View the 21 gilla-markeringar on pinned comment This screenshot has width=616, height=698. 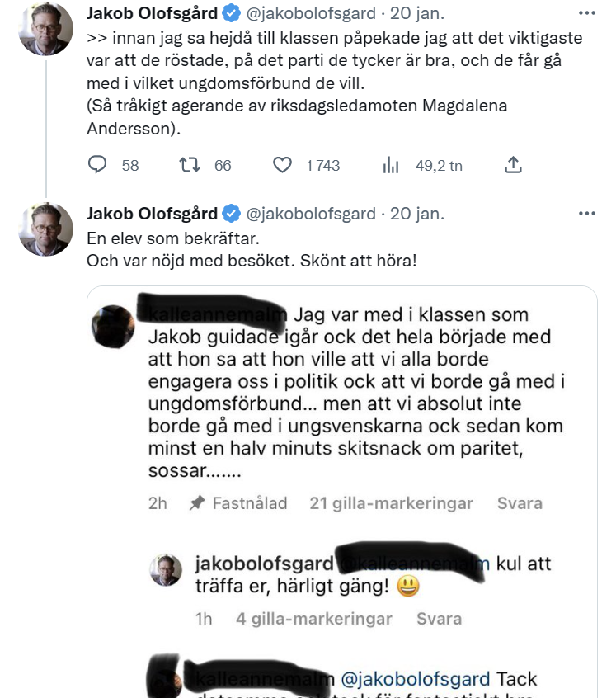coord(391,502)
